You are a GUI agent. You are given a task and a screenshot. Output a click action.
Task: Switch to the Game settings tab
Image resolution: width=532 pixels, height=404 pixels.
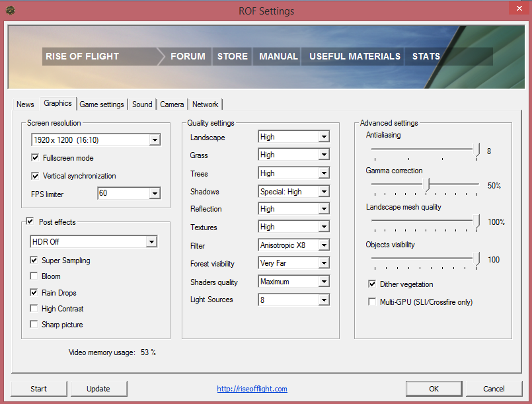(x=102, y=104)
